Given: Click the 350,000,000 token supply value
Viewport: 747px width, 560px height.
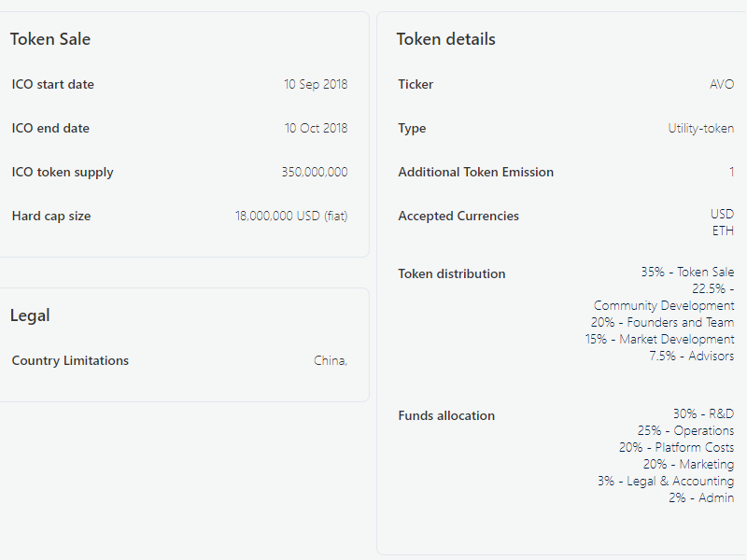Looking at the screenshot, I should point(314,172).
